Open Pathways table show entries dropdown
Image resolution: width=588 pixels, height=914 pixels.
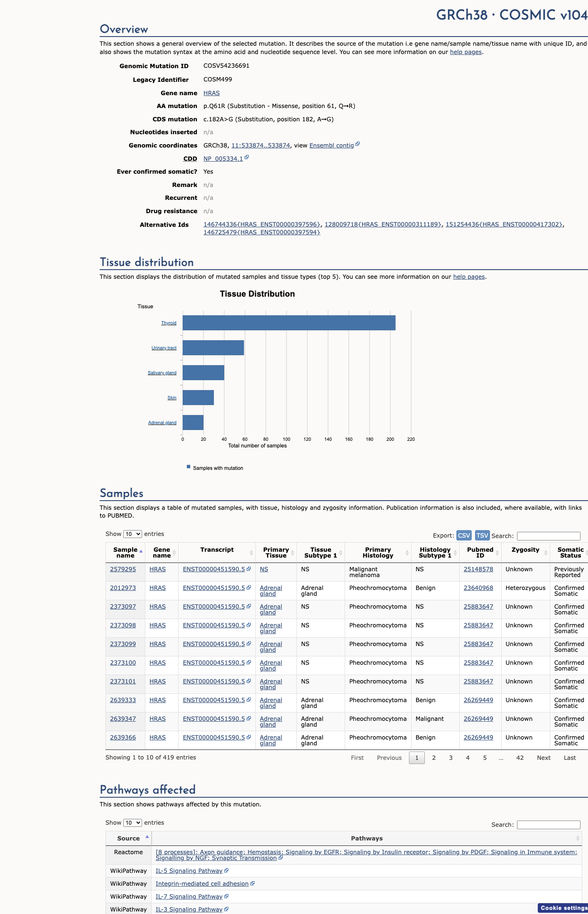coord(132,823)
